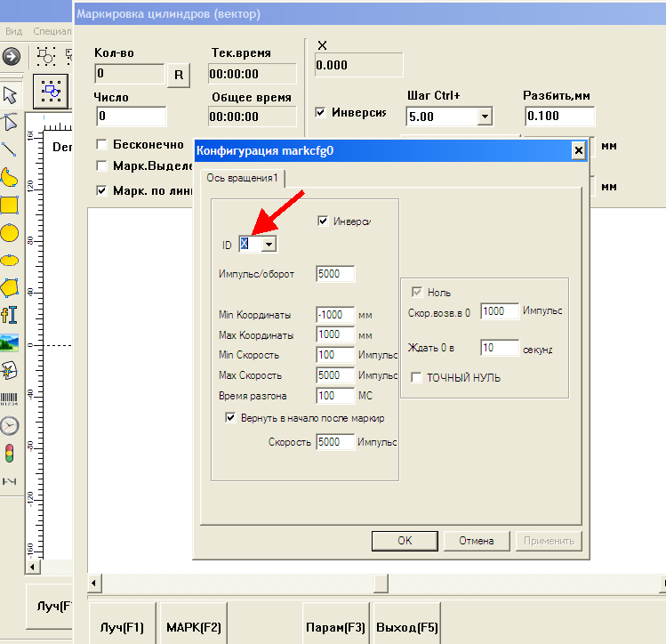Toggle Вернуть в начало после маркир checkbox
This screenshot has height=644, width=666.
230,418
